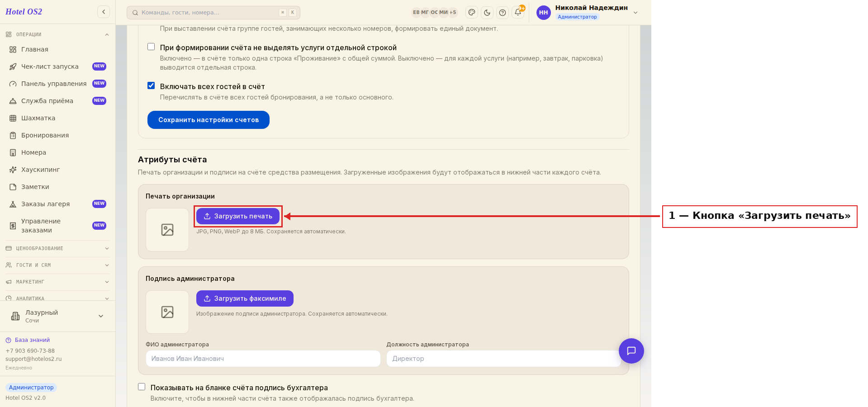Open Бронирования menu item

click(57, 135)
